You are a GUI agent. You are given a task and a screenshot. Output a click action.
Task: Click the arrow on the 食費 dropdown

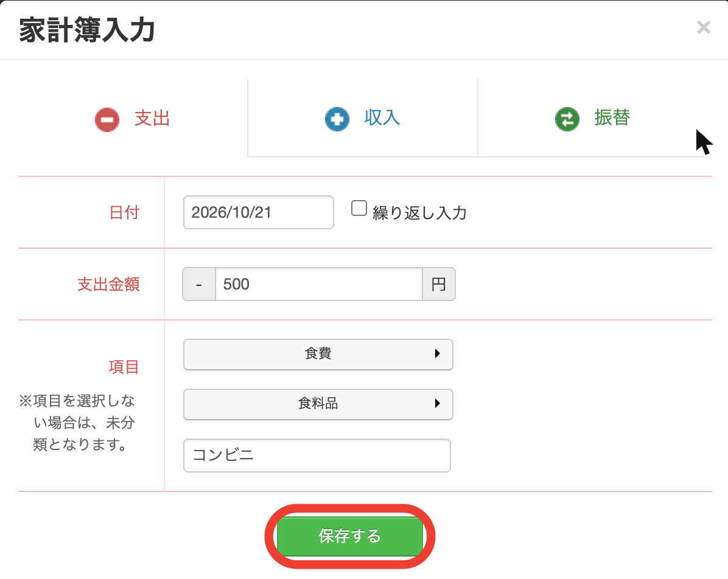click(437, 353)
